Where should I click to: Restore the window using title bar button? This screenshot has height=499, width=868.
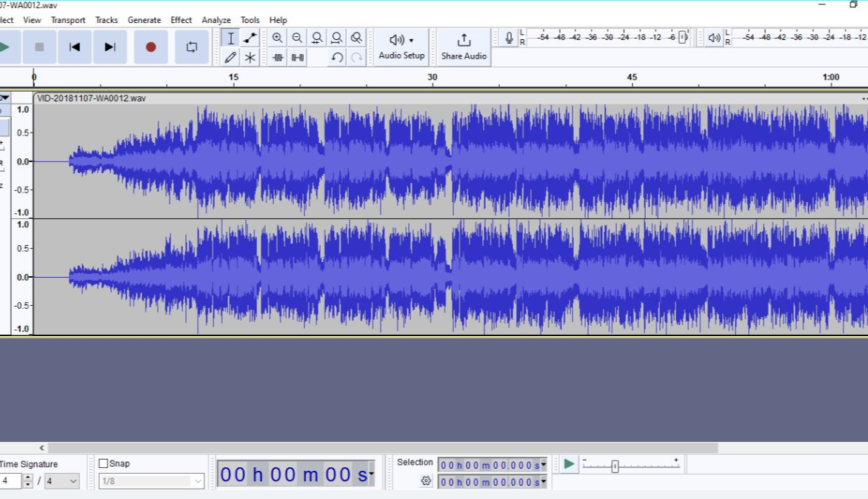853,4
